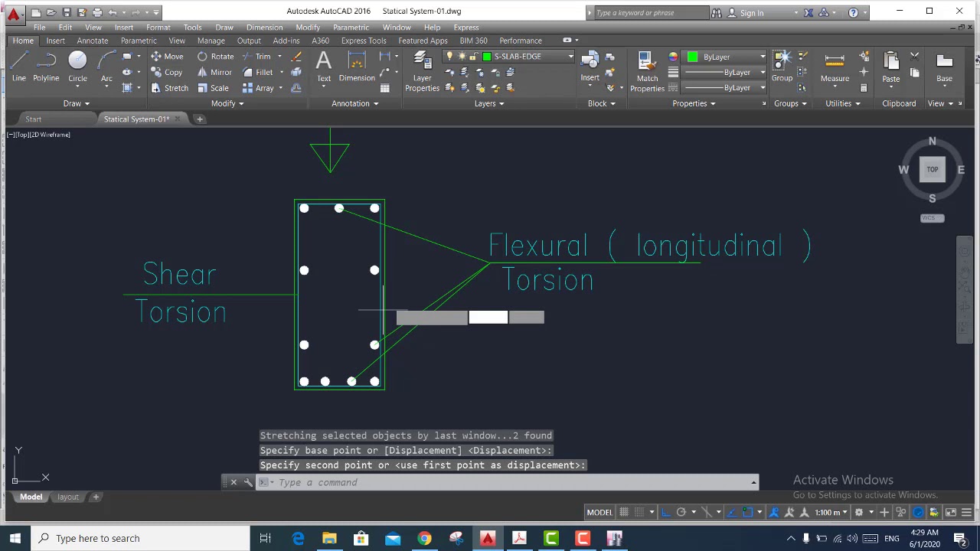Toggle clean screen mode in status bar

click(951, 512)
